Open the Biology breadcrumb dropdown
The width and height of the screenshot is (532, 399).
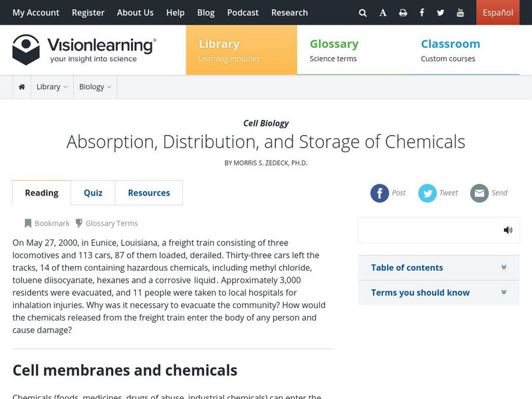[95, 87]
